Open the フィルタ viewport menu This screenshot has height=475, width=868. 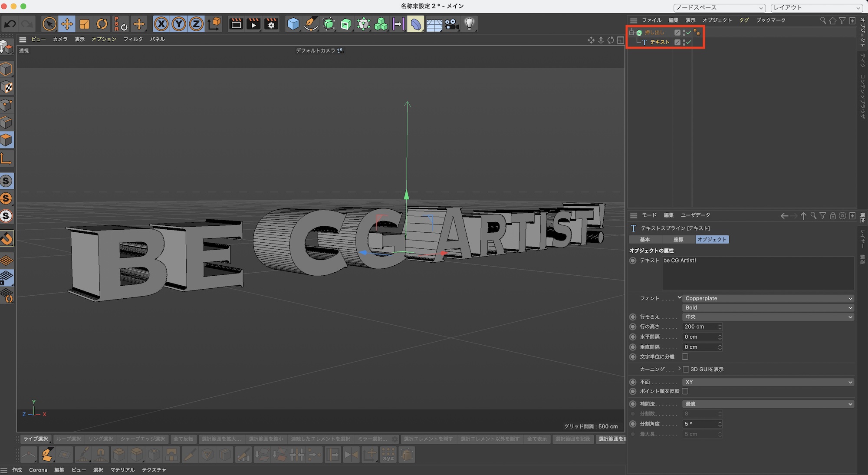pyautogui.click(x=133, y=39)
